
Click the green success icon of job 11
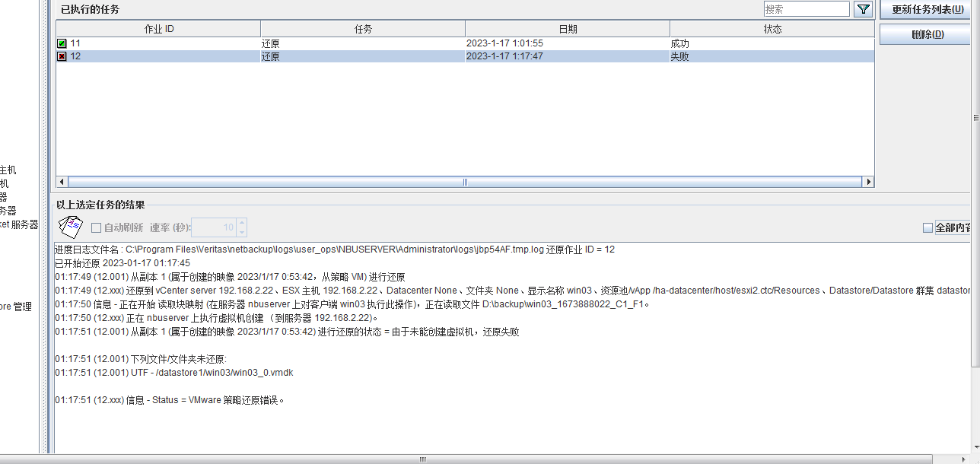click(x=62, y=44)
